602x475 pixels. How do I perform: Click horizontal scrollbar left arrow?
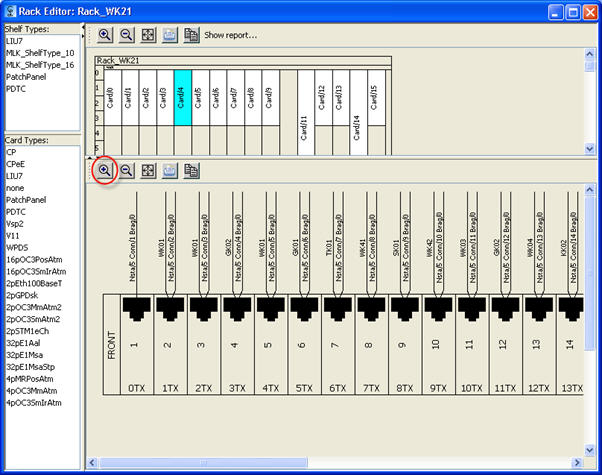point(91,462)
